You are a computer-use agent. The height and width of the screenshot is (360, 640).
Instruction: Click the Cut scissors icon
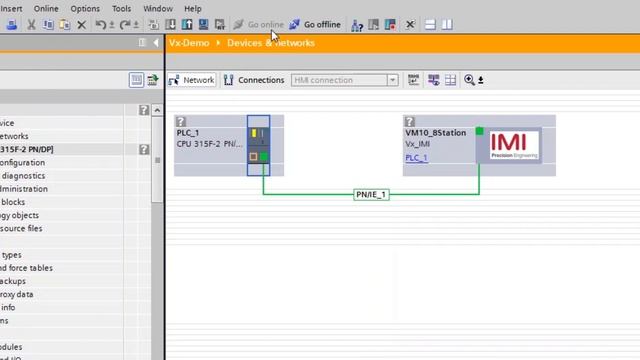click(31, 24)
